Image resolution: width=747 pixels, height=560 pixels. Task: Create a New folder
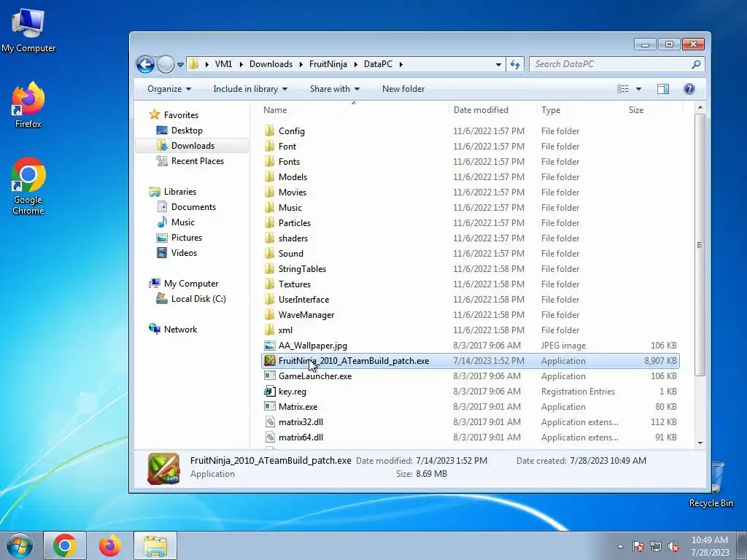click(x=403, y=89)
